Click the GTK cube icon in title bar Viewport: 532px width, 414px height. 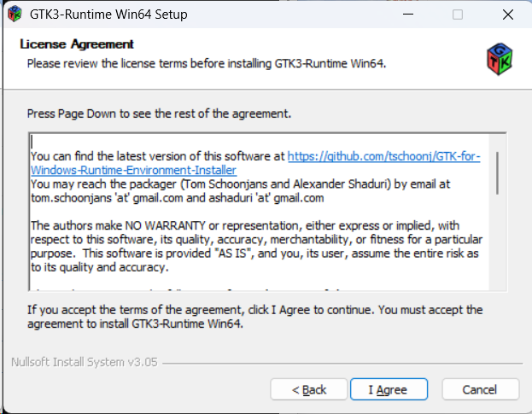click(15, 15)
